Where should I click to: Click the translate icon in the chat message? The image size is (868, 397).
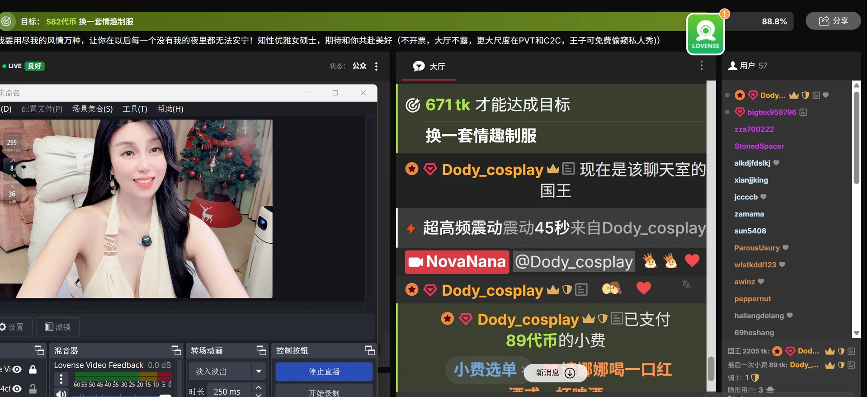pos(686,284)
